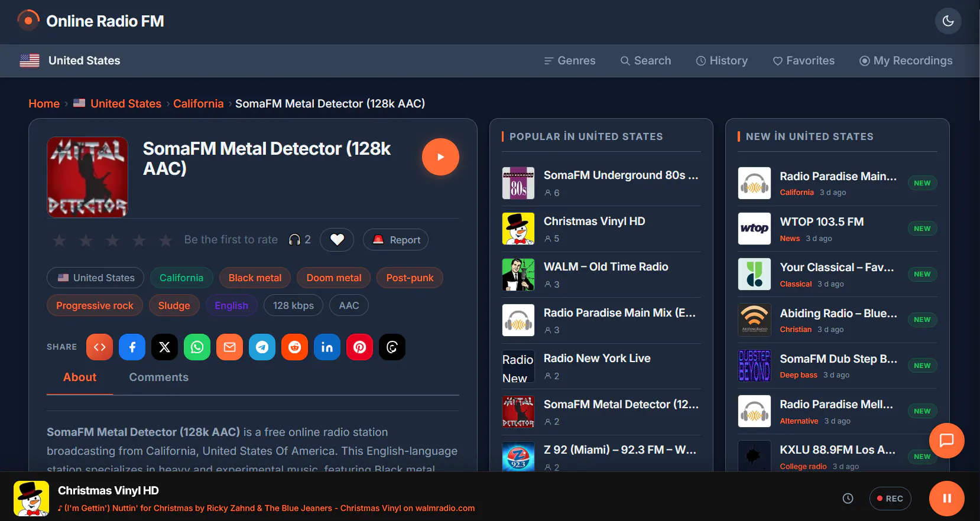Open the United States country selector
This screenshot has width=980, height=521.
tap(70, 60)
